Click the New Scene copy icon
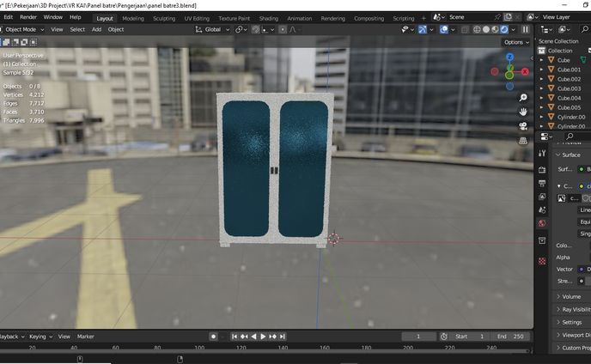 click(x=508, y=17)
